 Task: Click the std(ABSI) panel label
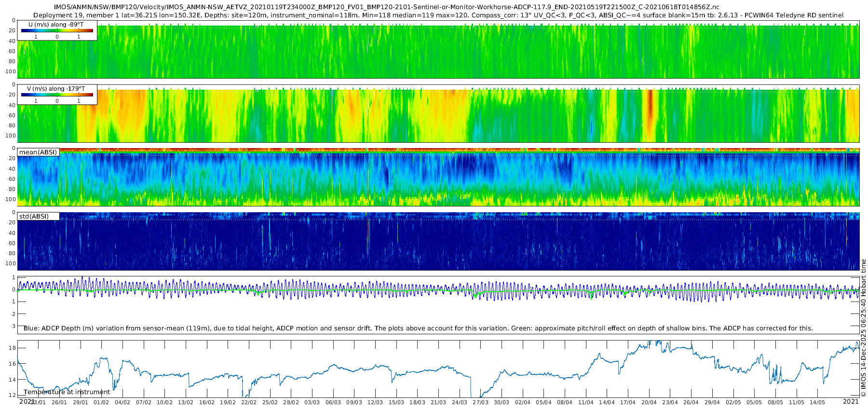[34, 216]
